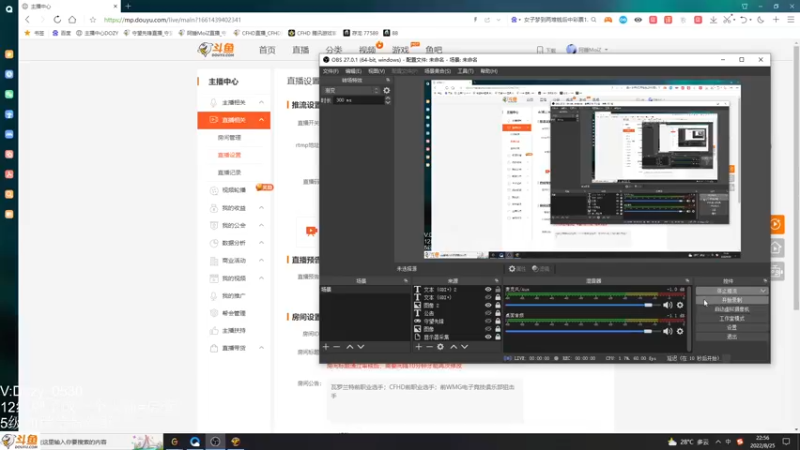Screen dimensions: 800x450
Task: Lock the 公告 source
Action: pos(498,313)
